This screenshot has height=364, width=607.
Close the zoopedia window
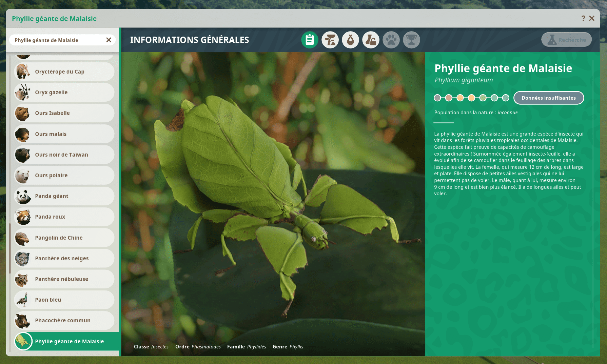[x=592, y=18]
